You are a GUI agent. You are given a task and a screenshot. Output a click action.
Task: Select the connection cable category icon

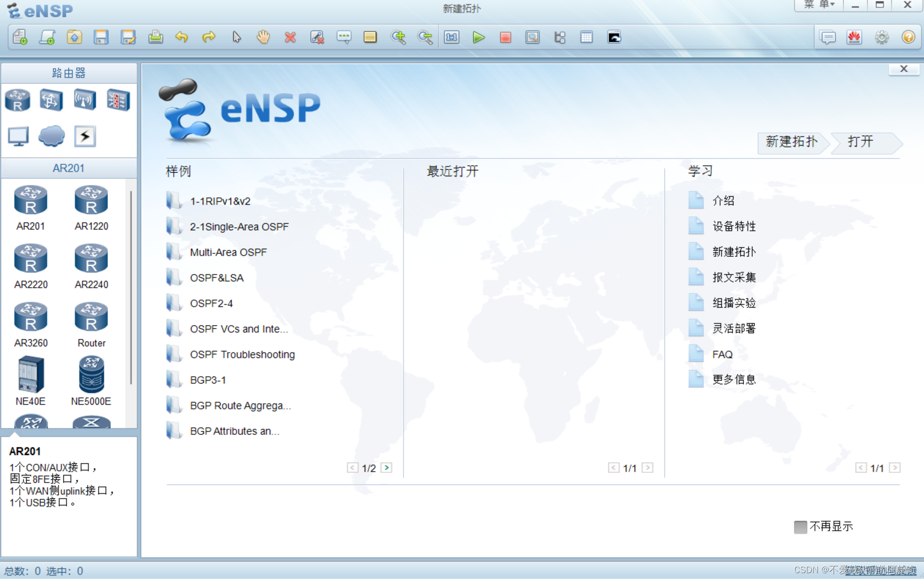[x=85, y=136]
